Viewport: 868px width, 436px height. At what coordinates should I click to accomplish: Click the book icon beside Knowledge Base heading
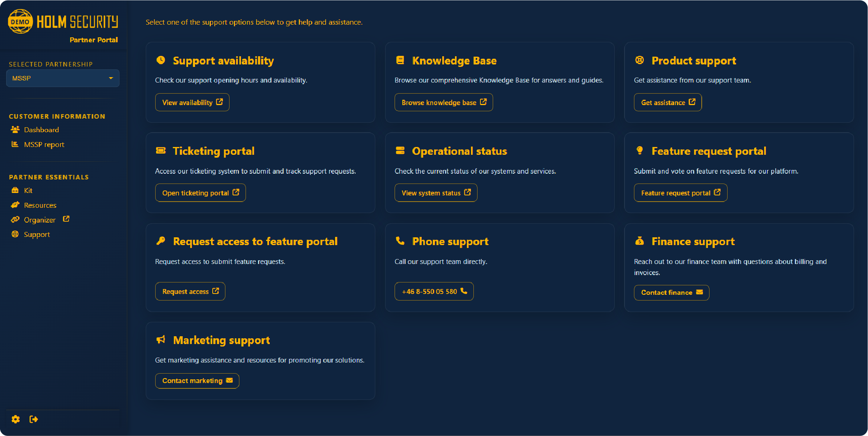point(400,60)
